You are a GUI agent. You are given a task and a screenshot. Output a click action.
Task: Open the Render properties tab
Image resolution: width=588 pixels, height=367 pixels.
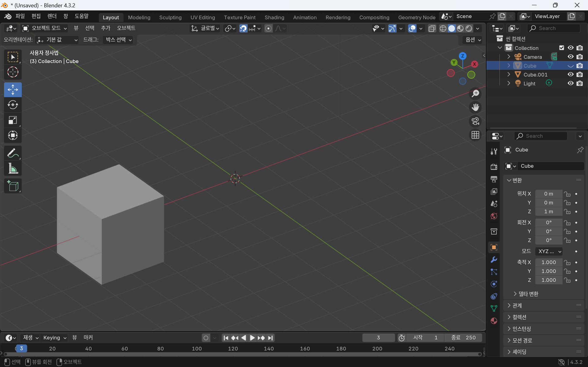[494, 167]
